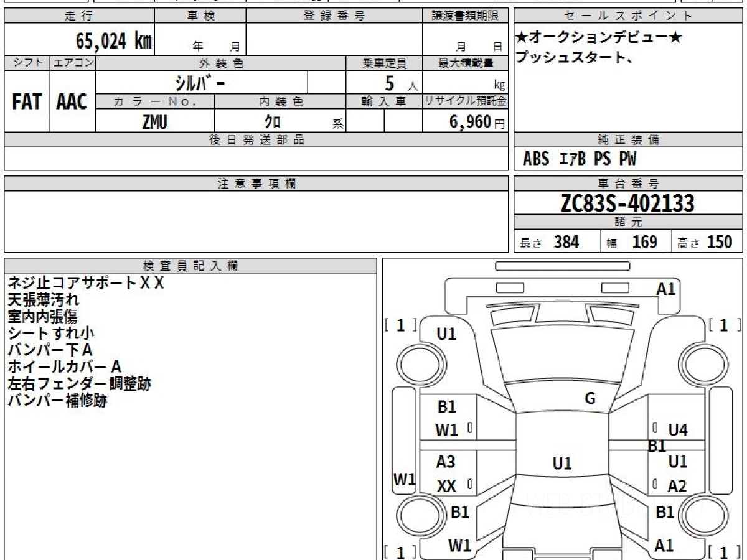
Task: Click the リサイクル預託金 header
Action: [465, 101]
